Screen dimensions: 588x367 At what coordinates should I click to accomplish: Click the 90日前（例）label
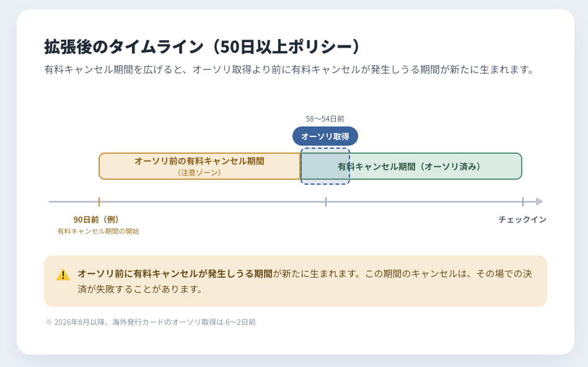[97, 219]
